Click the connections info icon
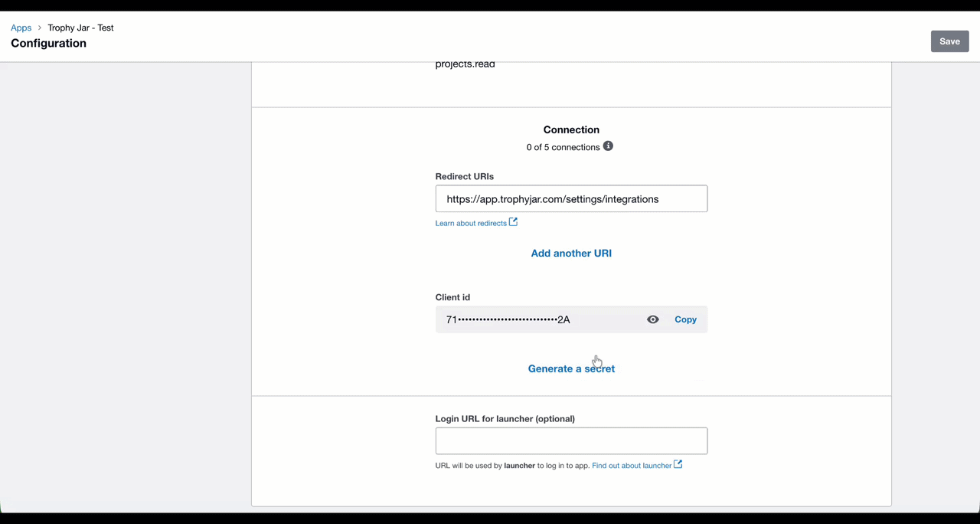This screenshot has width=980, height=524. (x=608, y=146)
